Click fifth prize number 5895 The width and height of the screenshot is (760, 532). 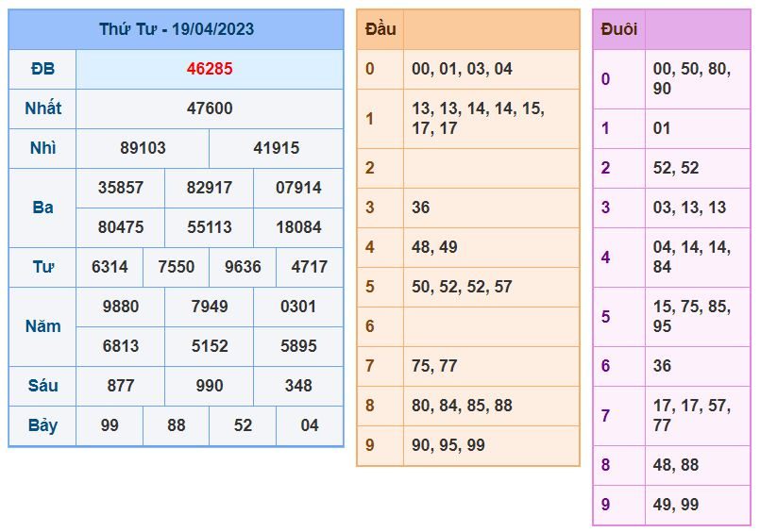pos(298,346)
